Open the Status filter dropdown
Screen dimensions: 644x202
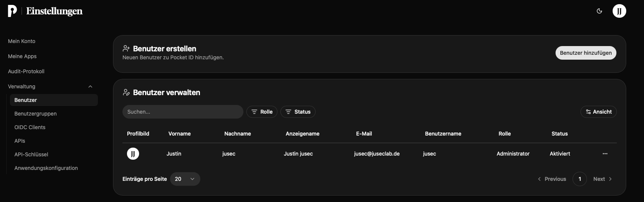click(298, 112)
